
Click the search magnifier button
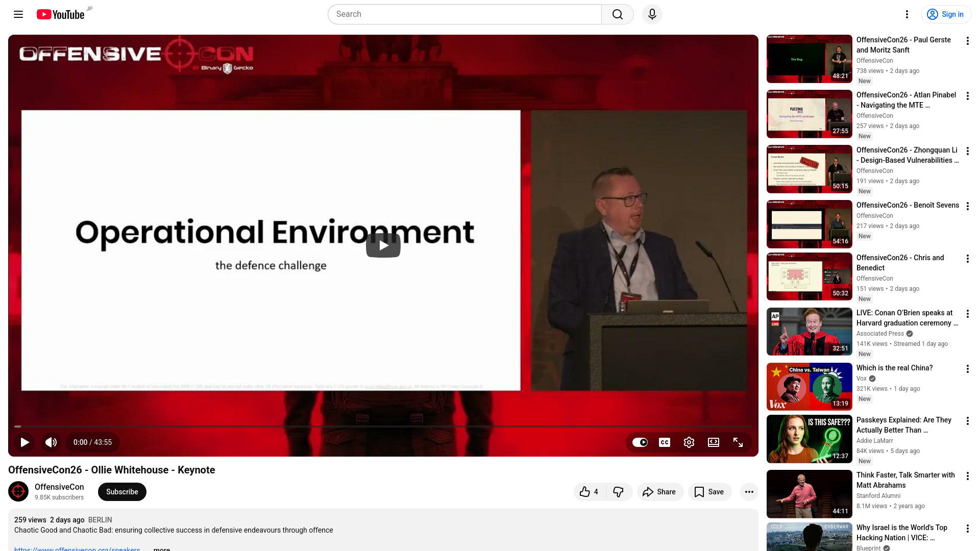618,14
